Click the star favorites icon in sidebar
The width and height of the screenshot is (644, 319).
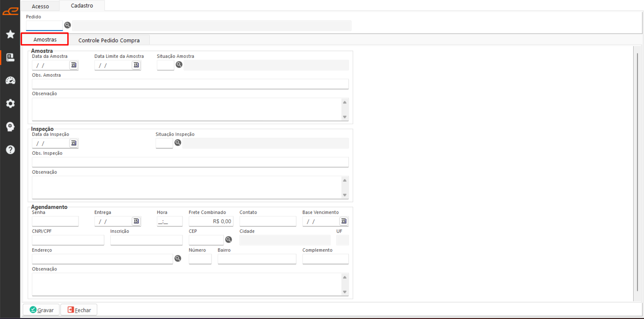coord(10,34)
